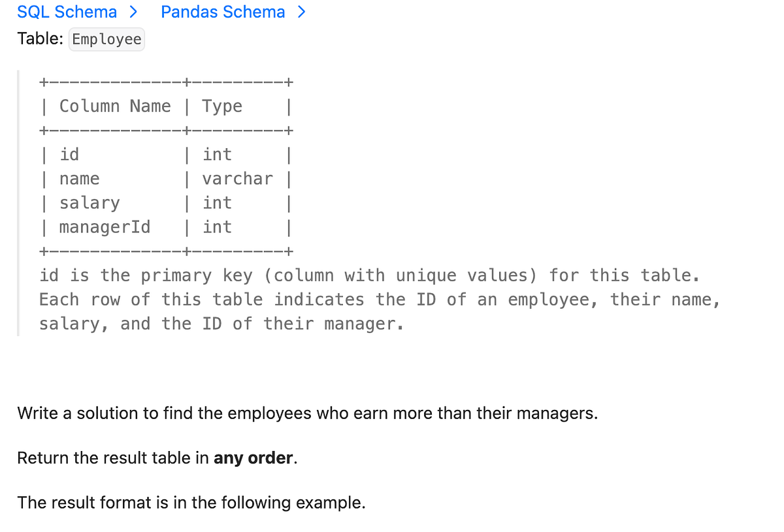
Task: Click the varchar type cell
Action: [x=237, y=179]
